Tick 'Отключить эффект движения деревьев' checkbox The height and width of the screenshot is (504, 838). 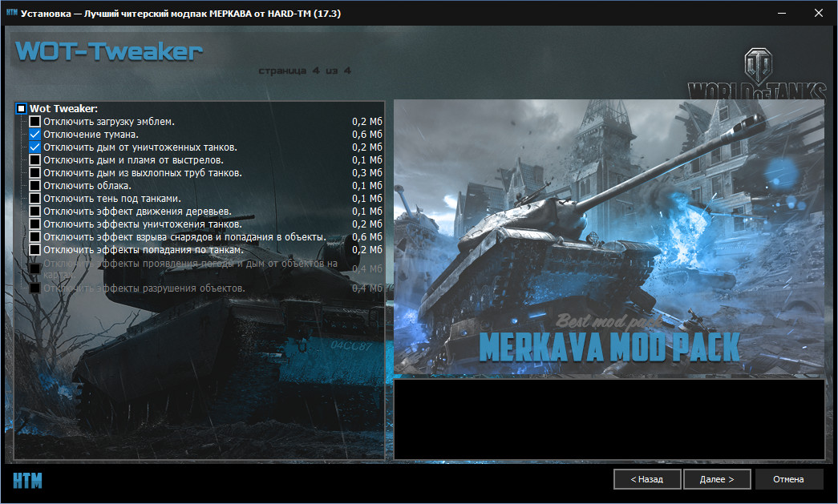[34, 211]
